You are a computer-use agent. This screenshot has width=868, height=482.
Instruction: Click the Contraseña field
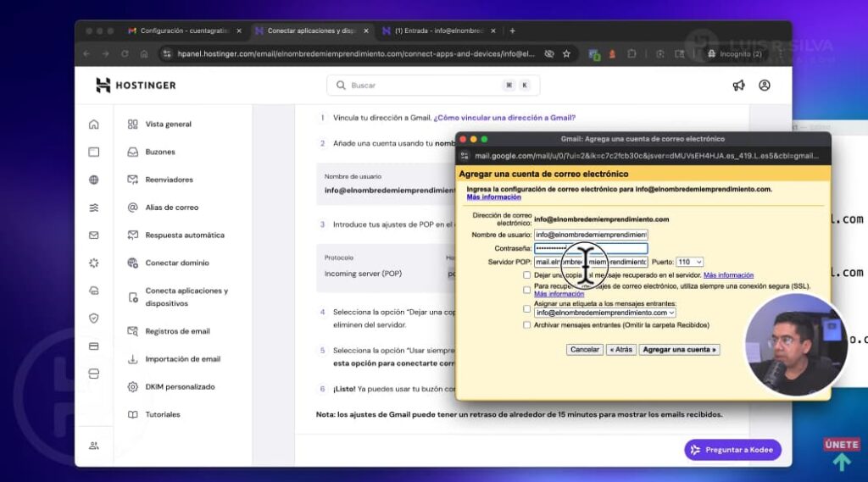coord(591,248)
